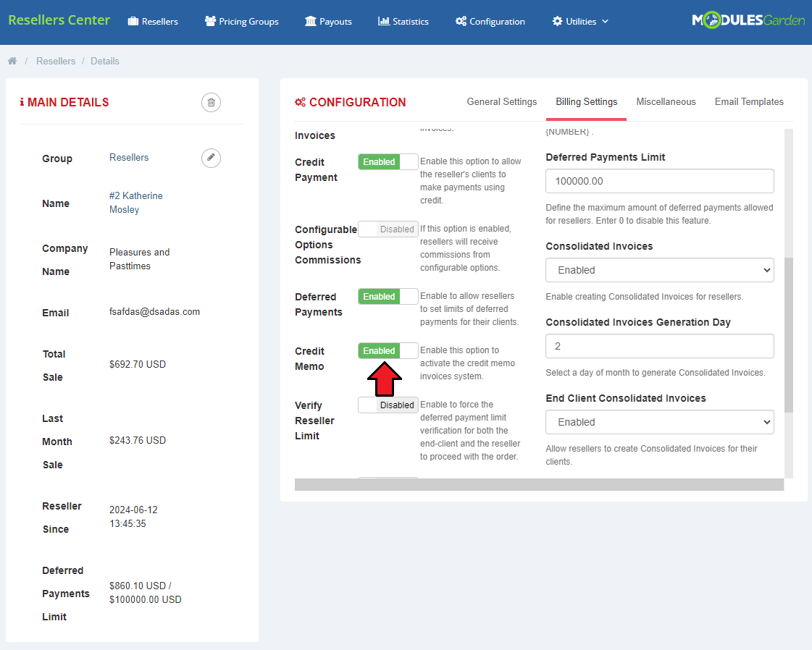Click the Resellers briefcase icon in navbar

tap(133, 21)
